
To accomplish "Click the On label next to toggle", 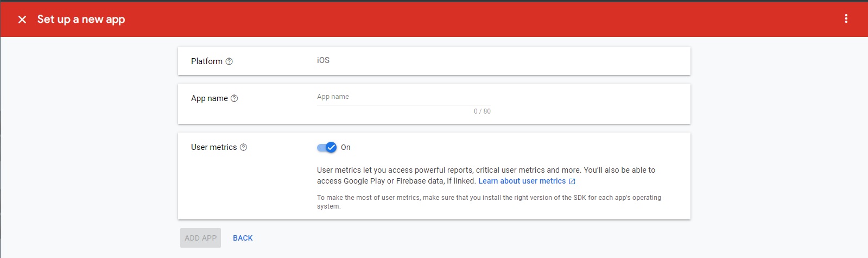I will pyautogui.click(x=346, y=147).
